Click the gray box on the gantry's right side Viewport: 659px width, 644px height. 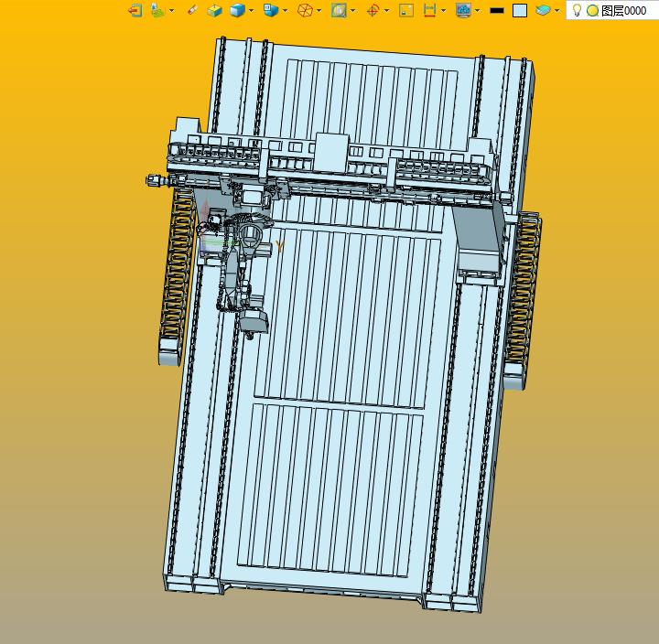[x=479, y=240]
